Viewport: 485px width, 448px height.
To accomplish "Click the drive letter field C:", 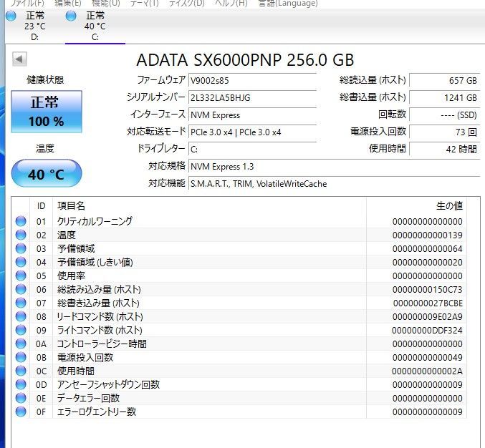I will [252, 150].
